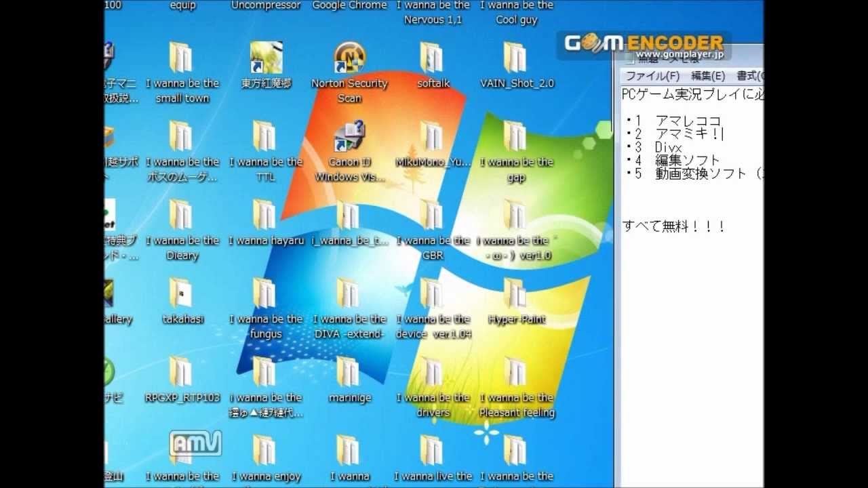
Task: Open the 書式 menu in Notepad
Action: 749,76
